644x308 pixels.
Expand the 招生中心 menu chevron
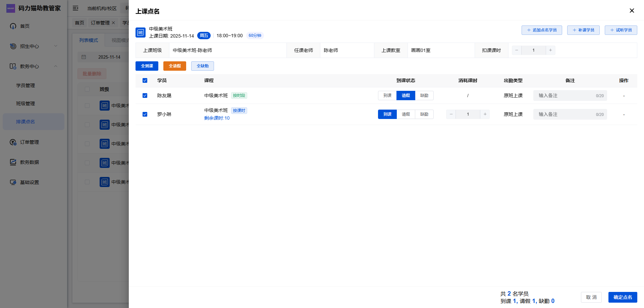pyautogui.click(x=56, y=46)
